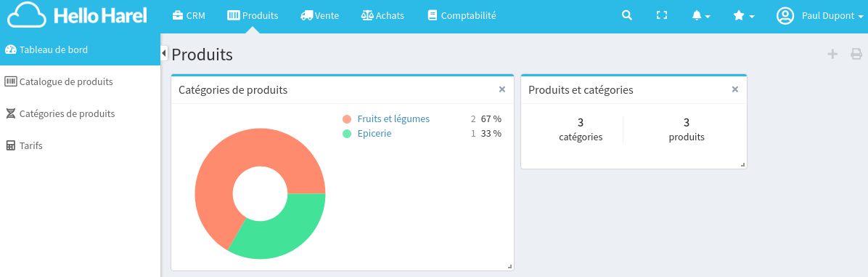Open the notifications bell dropdown
The height and width of the screenshot is (277, 868).
(x=701, y=16)
